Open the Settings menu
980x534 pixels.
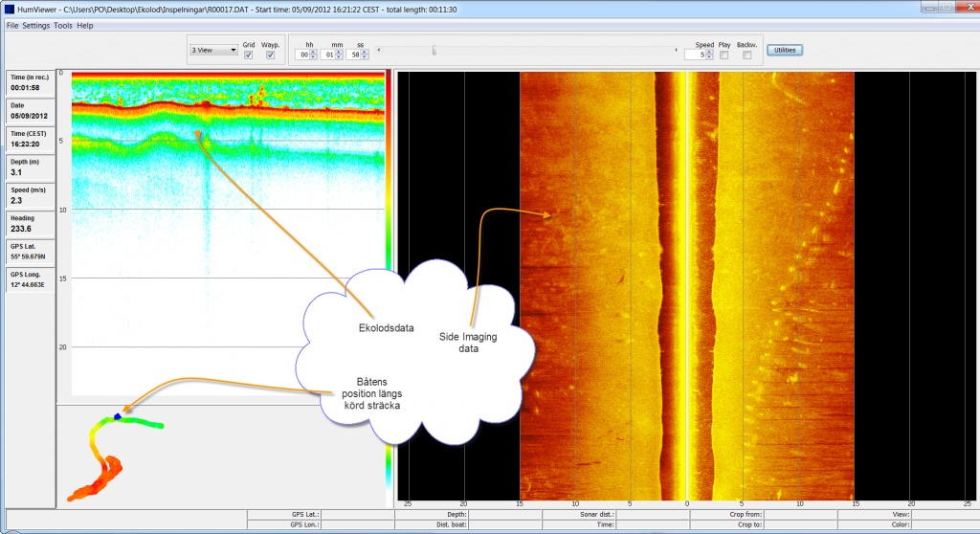click(x=36, y=25)
